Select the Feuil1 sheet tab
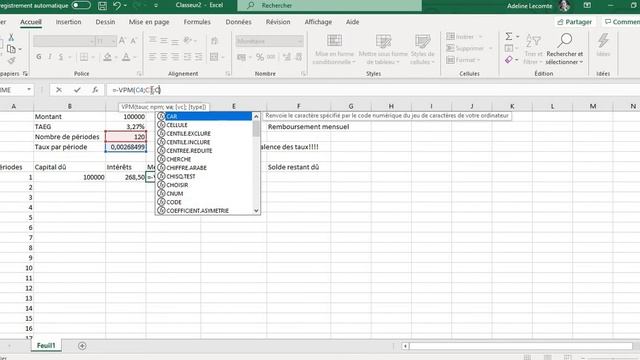 coord(46,346)
